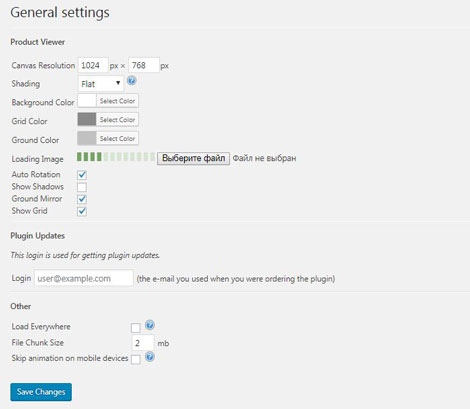Click the help icon beside Load Everywhere
Image resolution: width=470 pixels, height=409 pixels.
(150, 325)
